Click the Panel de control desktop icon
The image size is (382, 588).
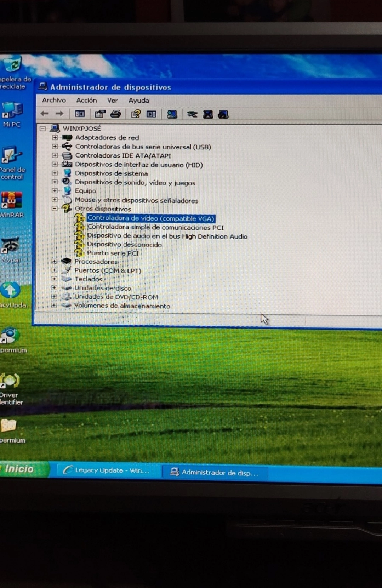[11, 155]
